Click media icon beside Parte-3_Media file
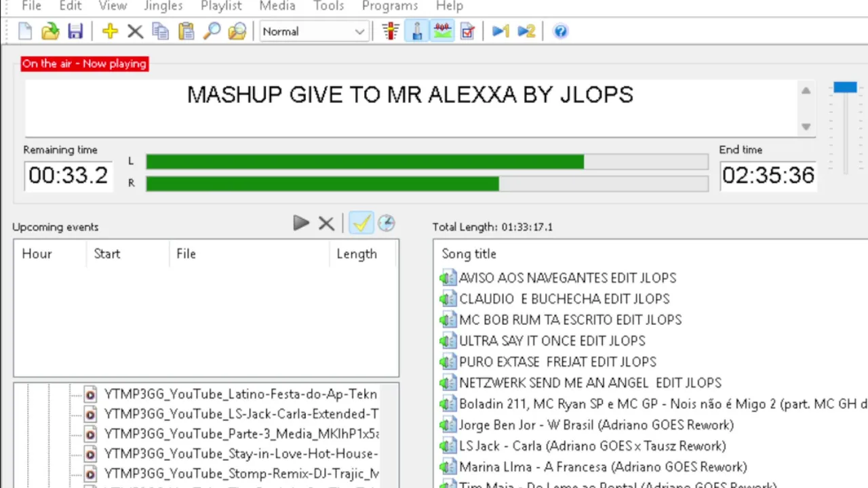The image size is (868, 488). (x=90, y=434)
